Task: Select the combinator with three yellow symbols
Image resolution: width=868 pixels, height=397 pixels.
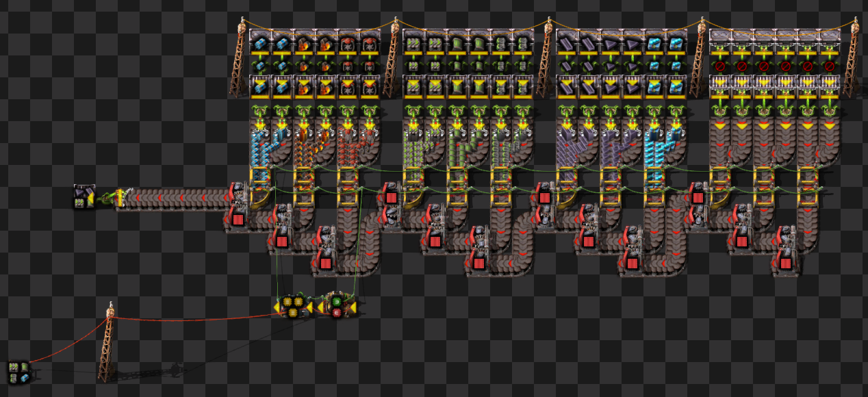Action: [x=292, y=306]
